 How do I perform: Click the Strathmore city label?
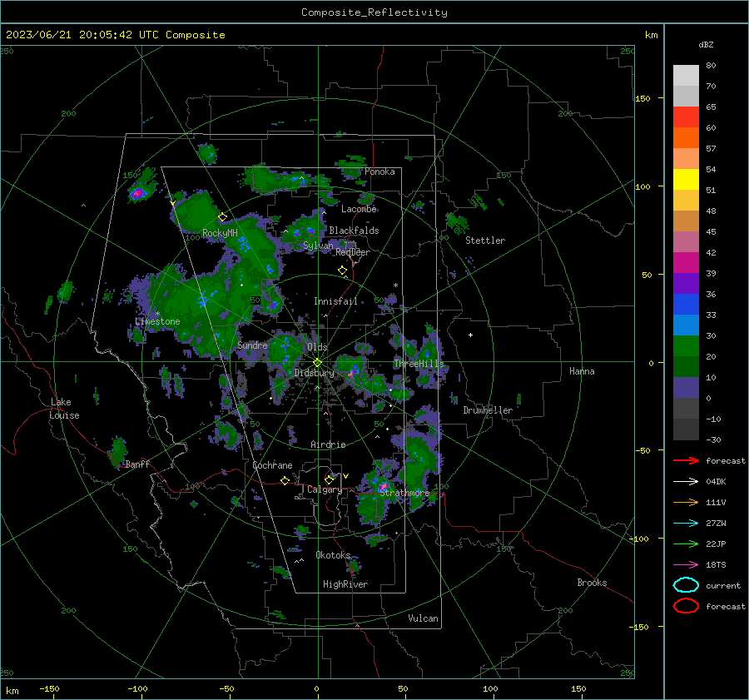(404, 493)
